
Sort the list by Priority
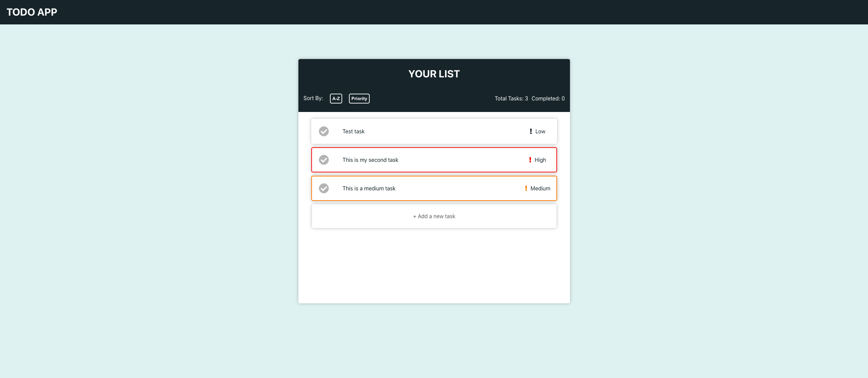pyautogui.click(x=359, y=98)
